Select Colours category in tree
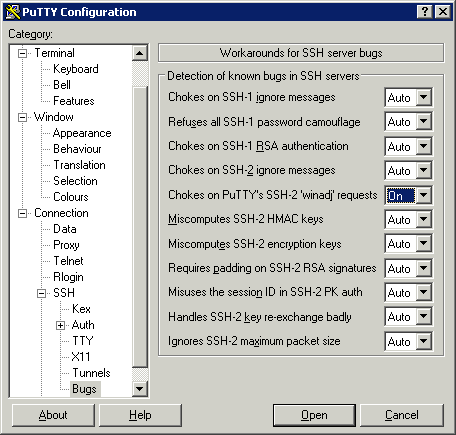The image size is (456, 435). click(x=71, y=197)
